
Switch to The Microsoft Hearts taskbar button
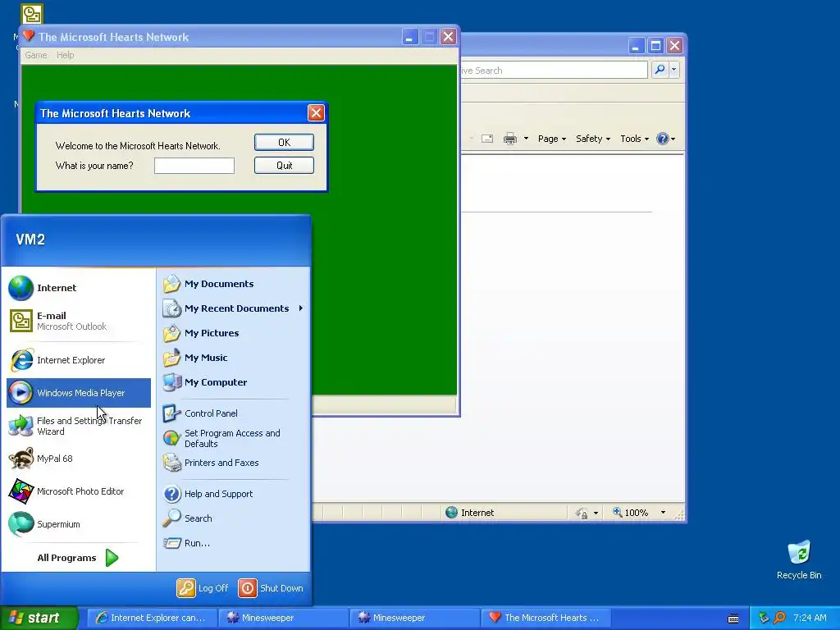[x=546, y=618]
